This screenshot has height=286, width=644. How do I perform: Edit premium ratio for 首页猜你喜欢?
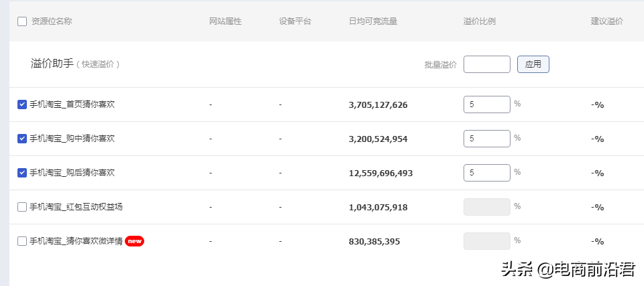[487, 104]
